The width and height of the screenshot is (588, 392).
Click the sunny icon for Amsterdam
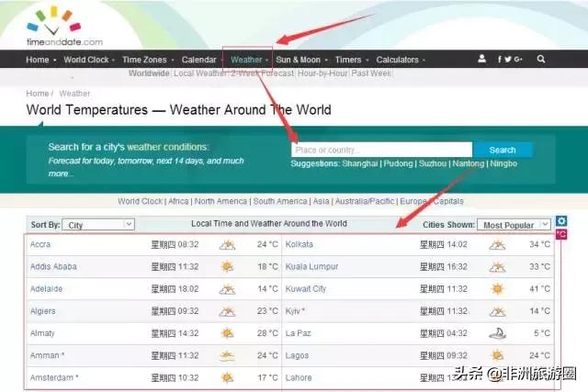point(227,377)
